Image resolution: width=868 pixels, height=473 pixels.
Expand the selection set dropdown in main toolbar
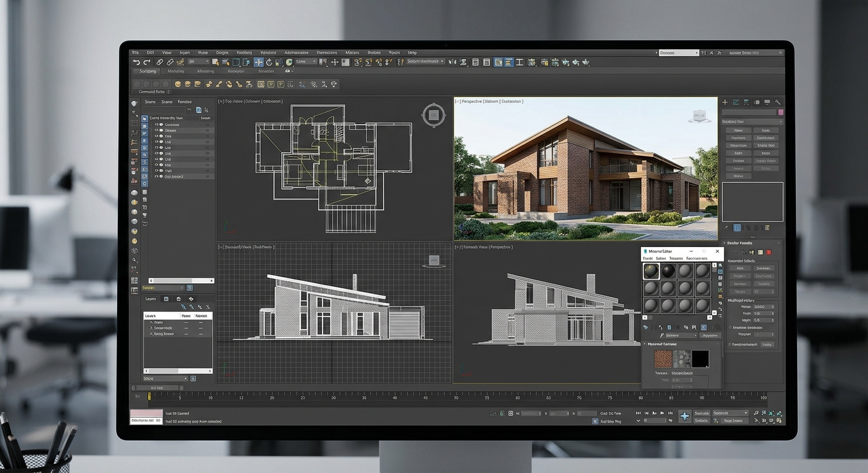[x=425, y=62]
